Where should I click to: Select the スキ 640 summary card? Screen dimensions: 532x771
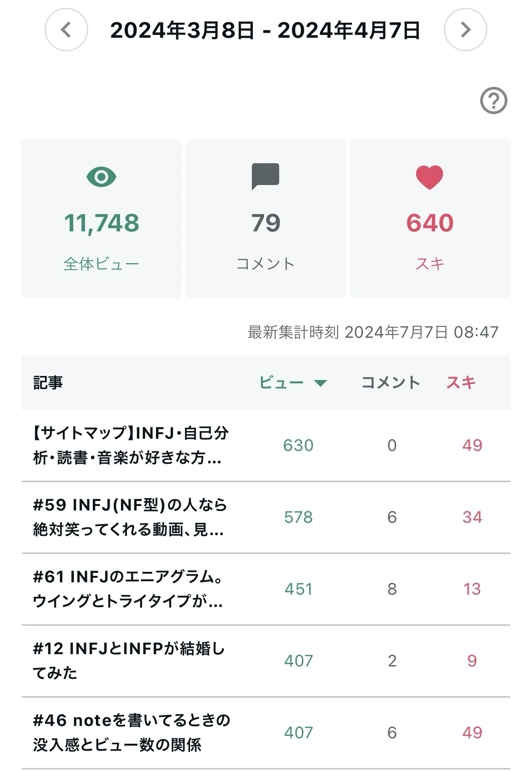click(x=430, y=219)
